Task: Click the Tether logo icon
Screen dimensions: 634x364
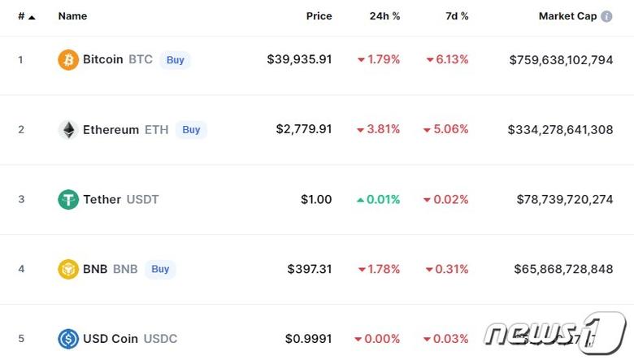Action: point(68,199)
